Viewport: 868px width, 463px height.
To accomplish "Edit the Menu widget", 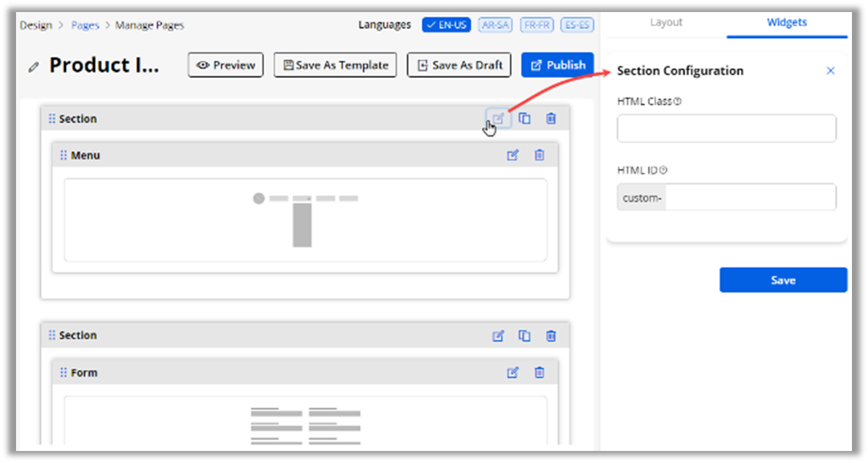I will 513,155.
